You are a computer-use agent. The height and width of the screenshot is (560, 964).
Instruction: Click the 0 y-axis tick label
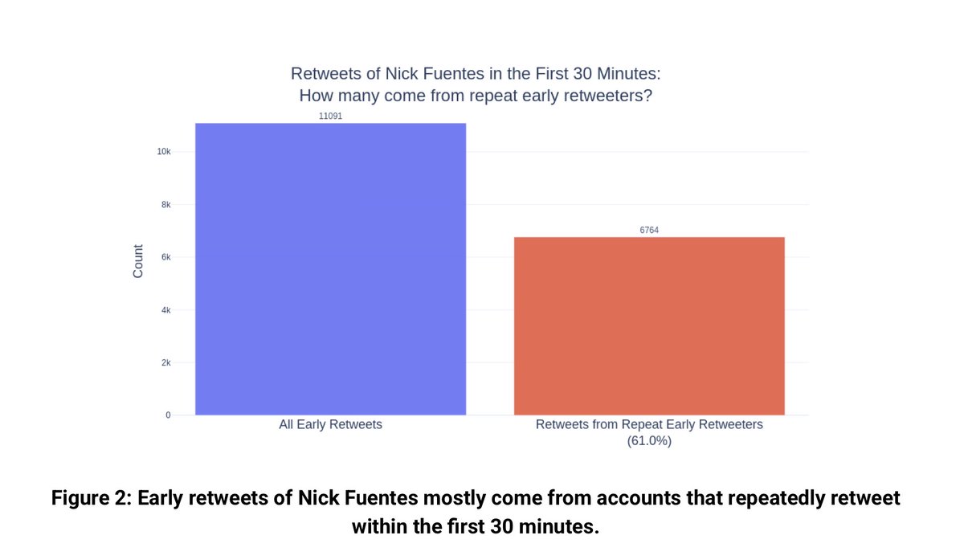click(168, 415)
